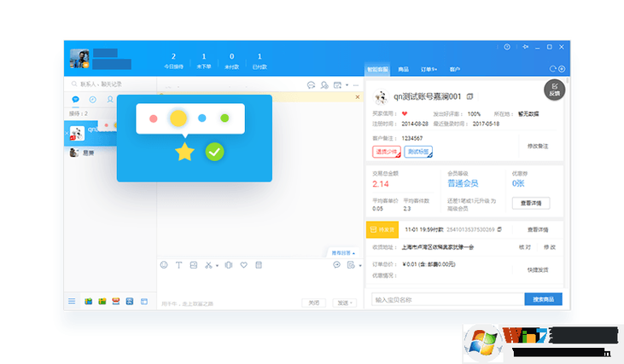Click the clock icon in the title bar
Screen dimensions: 624x364
coord(507,47)
